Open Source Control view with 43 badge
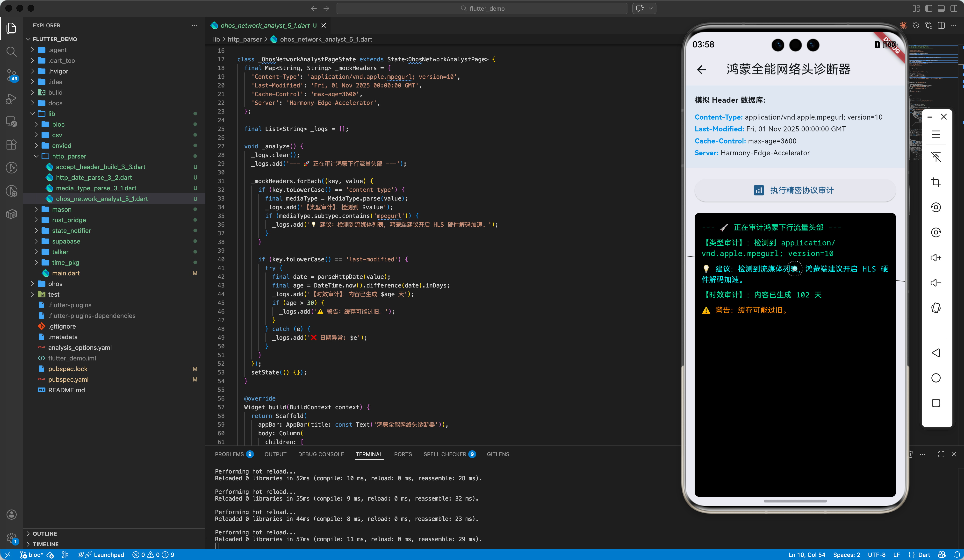This screenshot has height=560, width=964. click(12, 75)
